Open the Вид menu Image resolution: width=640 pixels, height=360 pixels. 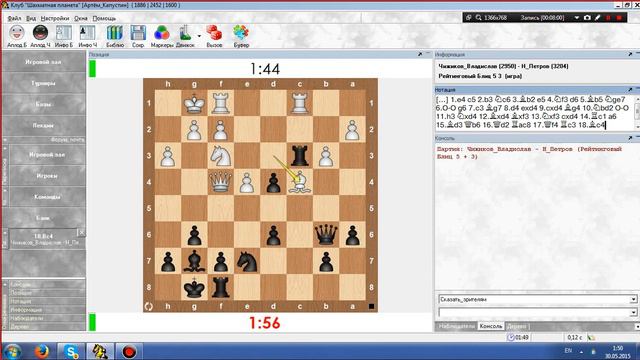[x=31, y=18]
